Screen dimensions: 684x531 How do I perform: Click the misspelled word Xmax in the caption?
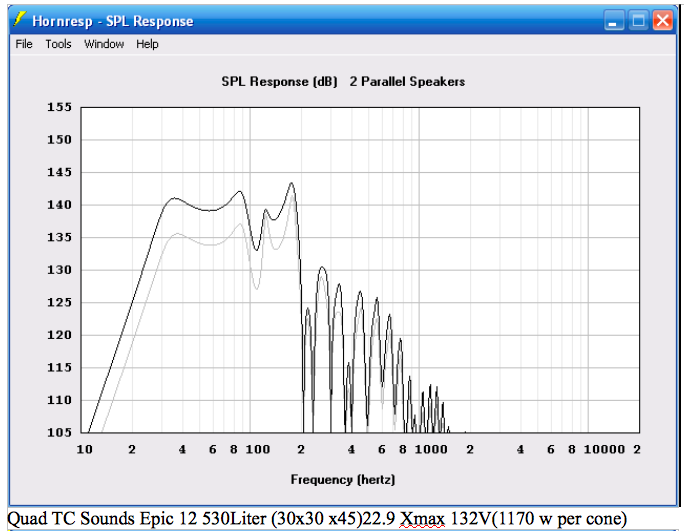pyautogui.click(x=422, y=519)
